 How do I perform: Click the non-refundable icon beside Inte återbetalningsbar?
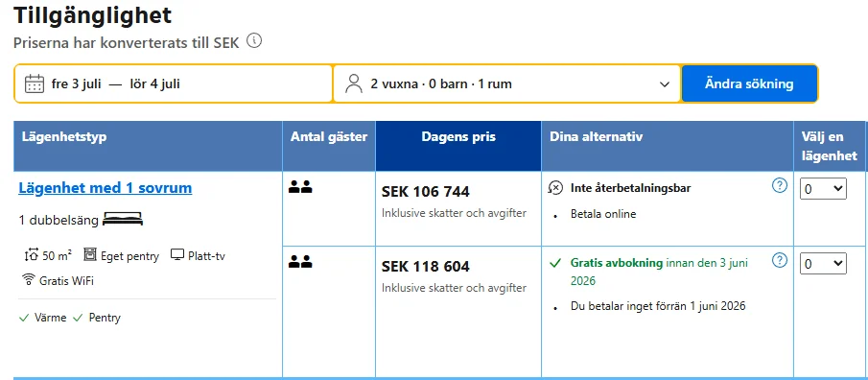(555, 188)
